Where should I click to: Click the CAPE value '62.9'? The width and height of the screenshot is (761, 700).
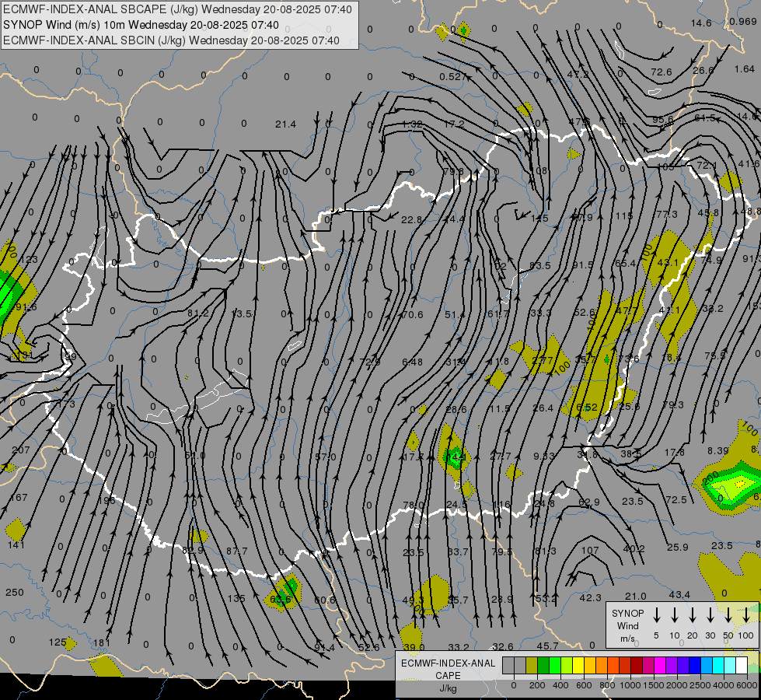coord(589,502)
